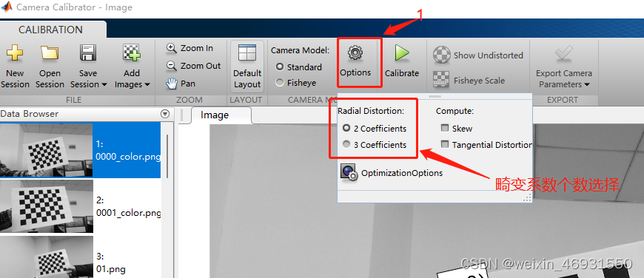Expand the Add Images dropdown arrow
The height and width of the screenshot is (278, 644).
(x=147, y=85)
